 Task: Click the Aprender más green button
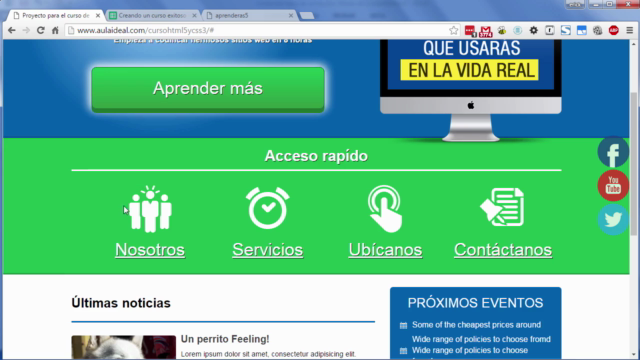coord(208,89)
